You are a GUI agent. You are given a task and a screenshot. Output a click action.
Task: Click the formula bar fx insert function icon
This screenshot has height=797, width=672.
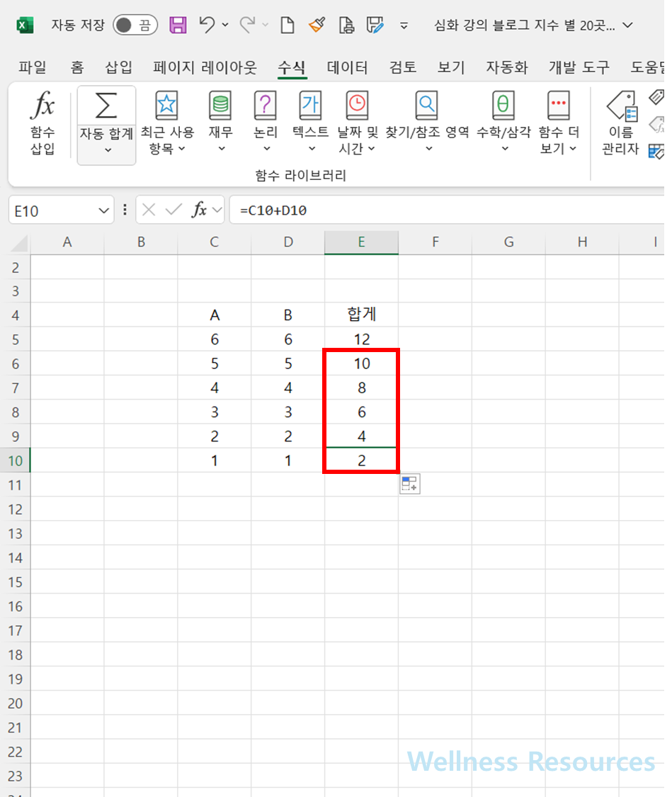pos(199,210)
